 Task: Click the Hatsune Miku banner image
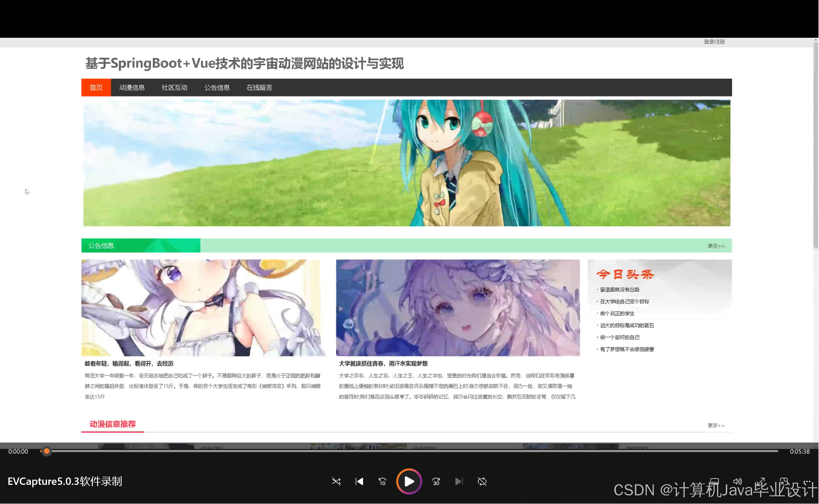(x=407, y=163)
